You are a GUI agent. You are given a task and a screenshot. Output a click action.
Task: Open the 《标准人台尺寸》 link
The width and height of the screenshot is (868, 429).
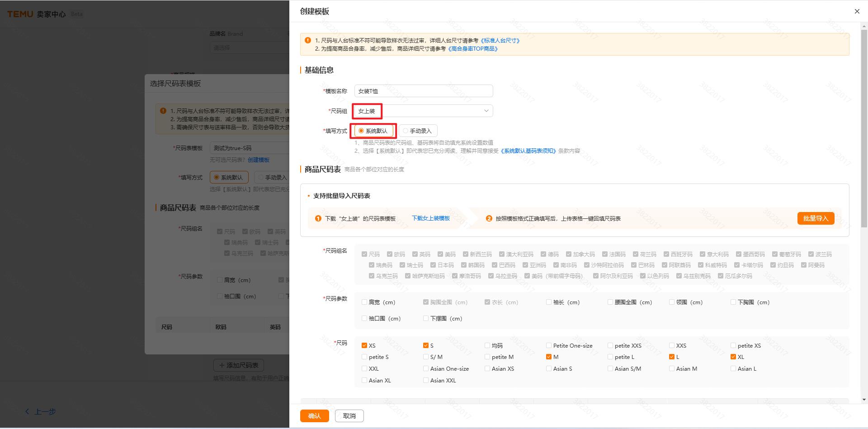[x=500, y=41]
